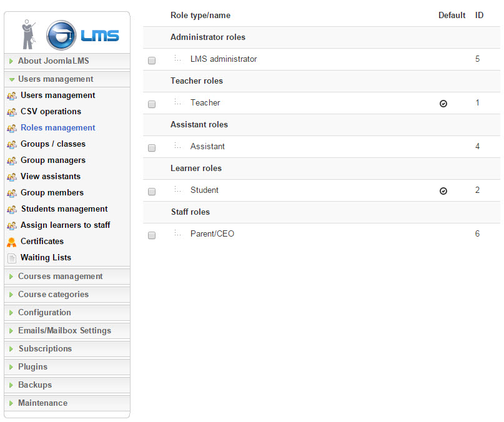The height and width of the screenshot is (422, 504).
Task: Click the Staff roles group heading
Action: (190, 212)
